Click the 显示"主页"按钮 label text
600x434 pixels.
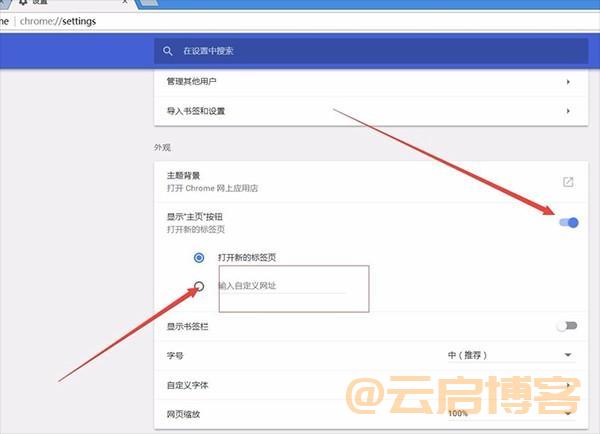194,217
